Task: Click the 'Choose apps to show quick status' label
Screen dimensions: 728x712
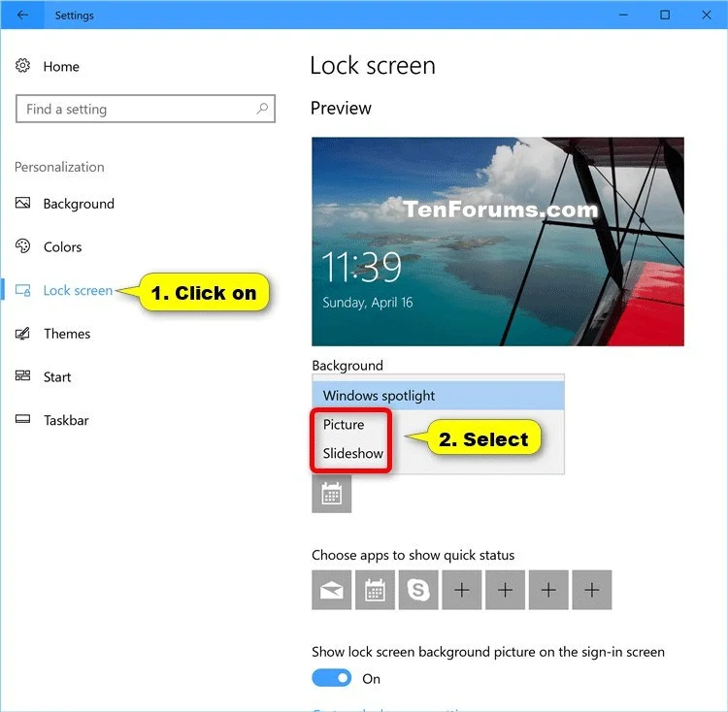Action: pos(414,555)
